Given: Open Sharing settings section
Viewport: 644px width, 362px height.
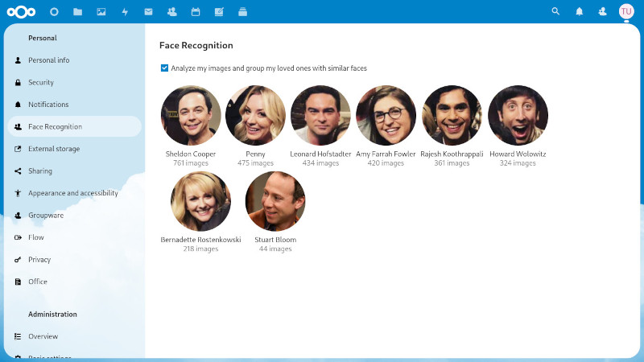Looking at the screenshot, I should 74,171.
